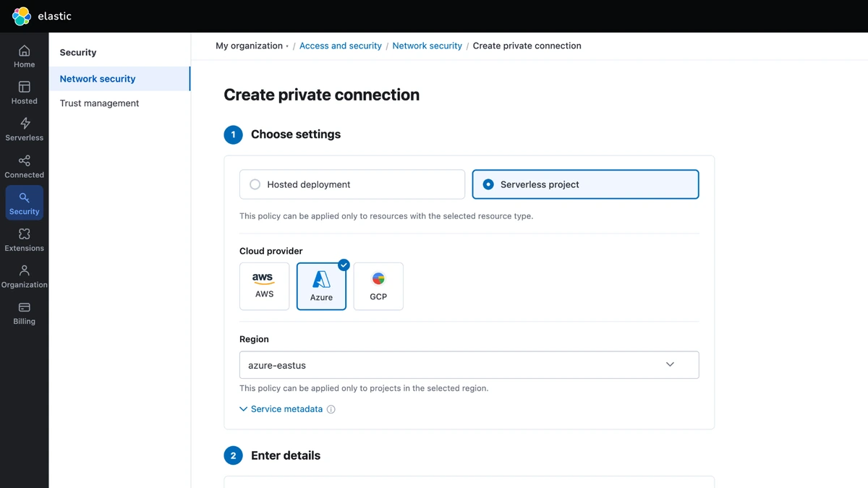Screen dimensions: 868x488
Task: Click the AWS logo icon
Action: (263, 278)
